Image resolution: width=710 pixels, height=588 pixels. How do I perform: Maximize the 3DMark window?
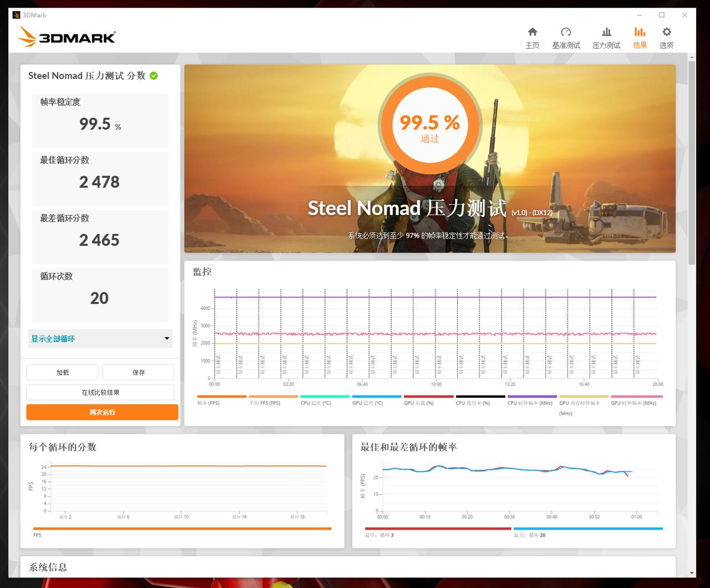(x=662, y=15)
